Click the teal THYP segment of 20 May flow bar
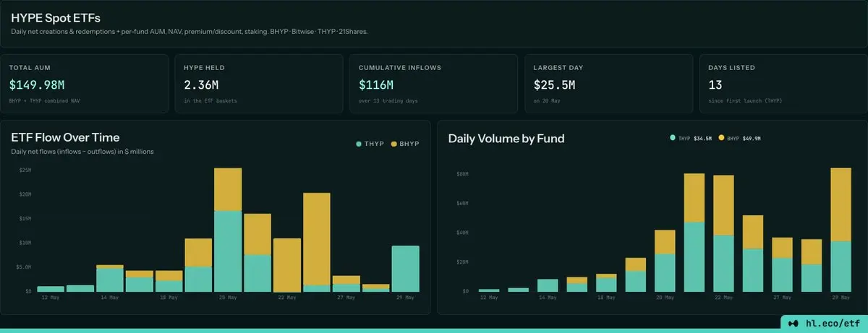The image size is (868, 333). pyautogui.click(x=228, y=251)
